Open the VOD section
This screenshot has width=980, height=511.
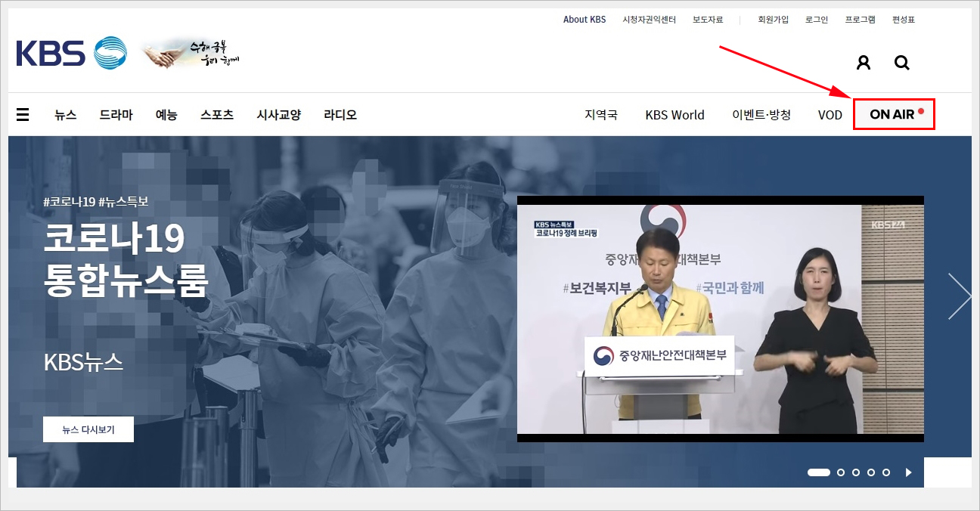click(830, 115)
